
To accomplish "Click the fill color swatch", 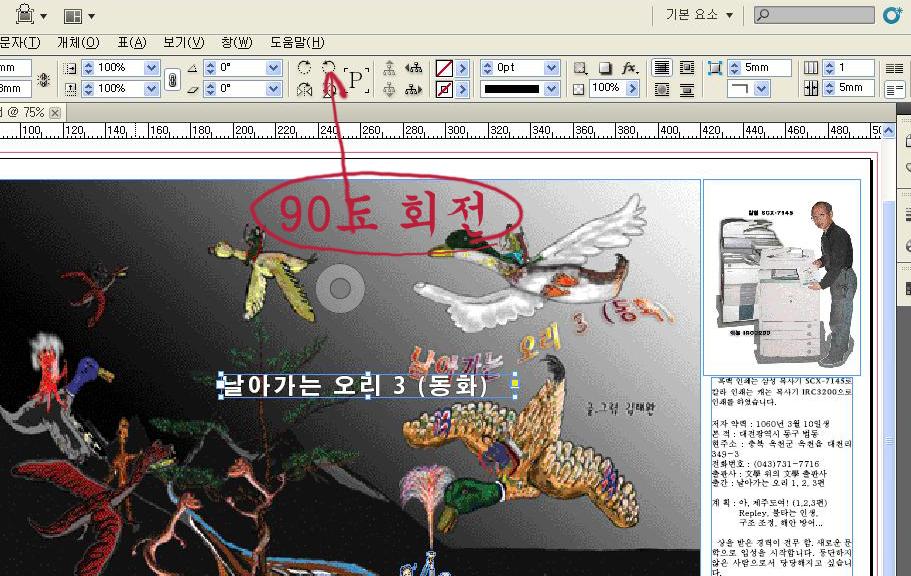I will [x=444, y=68].
